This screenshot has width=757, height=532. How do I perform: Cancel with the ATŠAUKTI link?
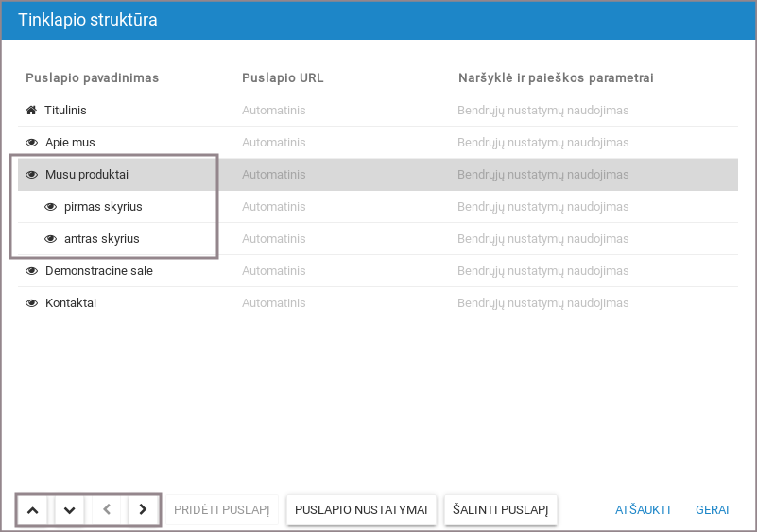(x=643, y=510)
